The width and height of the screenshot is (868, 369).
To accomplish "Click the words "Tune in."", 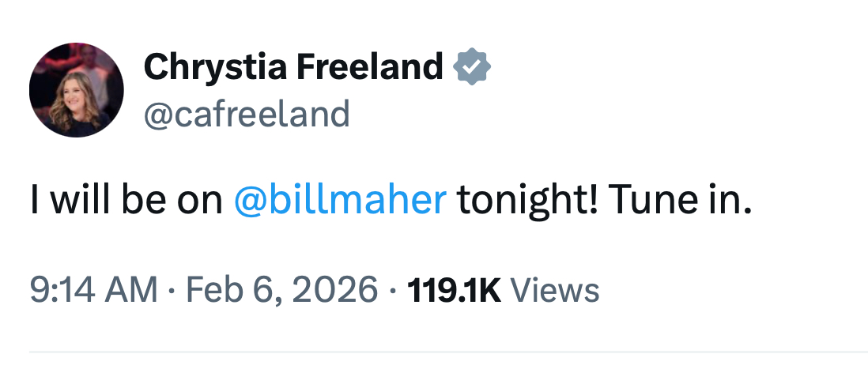I will pos(678,201).
